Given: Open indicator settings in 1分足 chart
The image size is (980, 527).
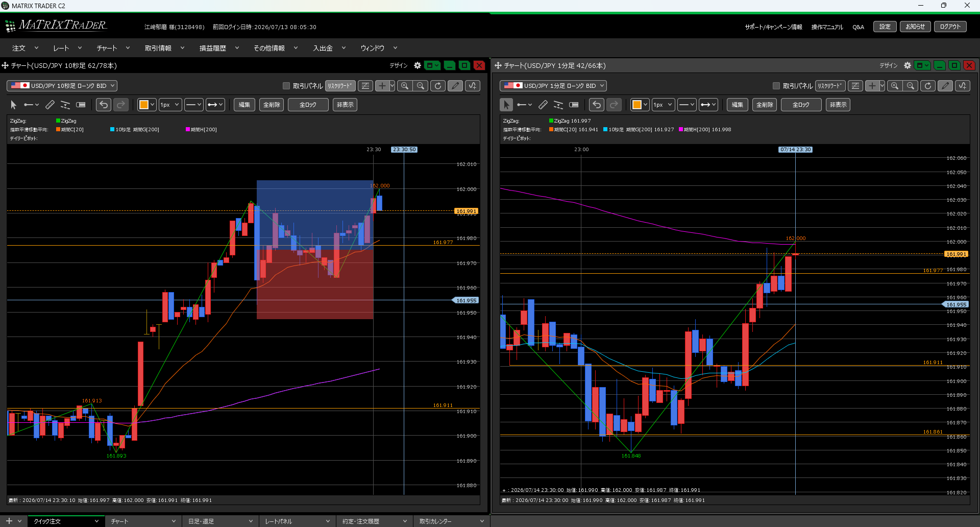Looking at the screenshot, I should point(963,86).
